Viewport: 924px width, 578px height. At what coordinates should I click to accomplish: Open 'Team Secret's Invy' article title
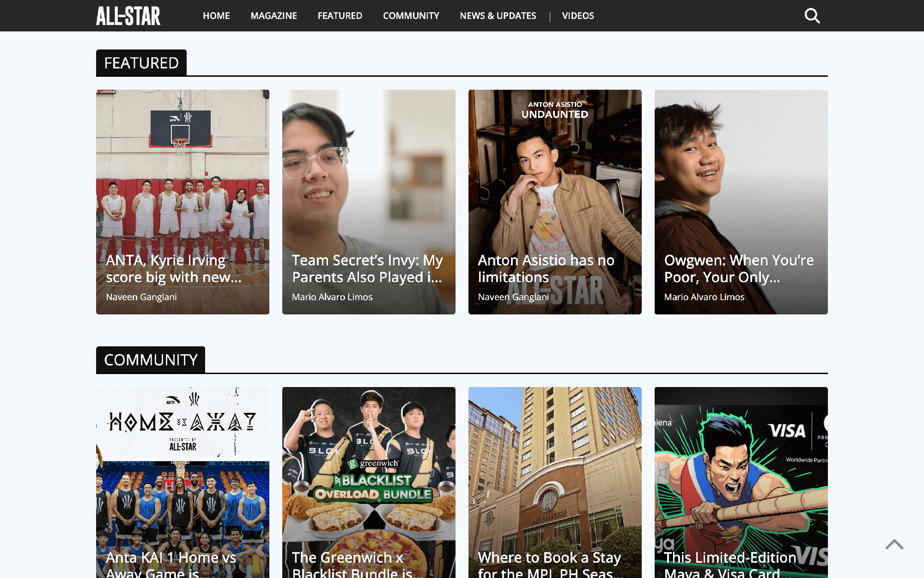367,269
